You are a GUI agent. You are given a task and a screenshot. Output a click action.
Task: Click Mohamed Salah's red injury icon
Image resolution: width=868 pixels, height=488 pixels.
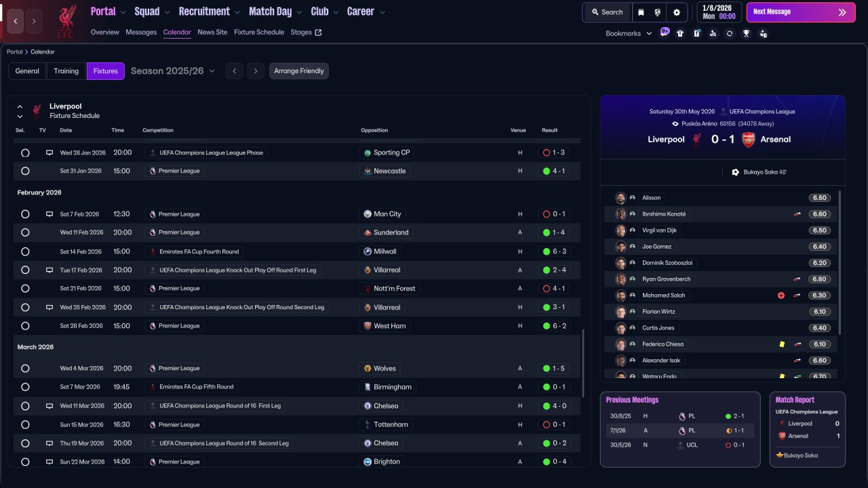tap(781, 296)
